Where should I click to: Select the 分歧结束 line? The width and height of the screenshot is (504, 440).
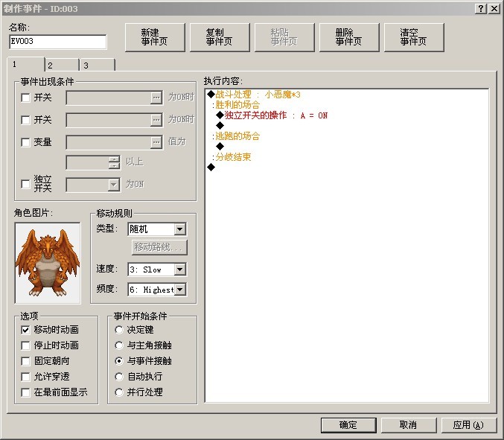232,157
